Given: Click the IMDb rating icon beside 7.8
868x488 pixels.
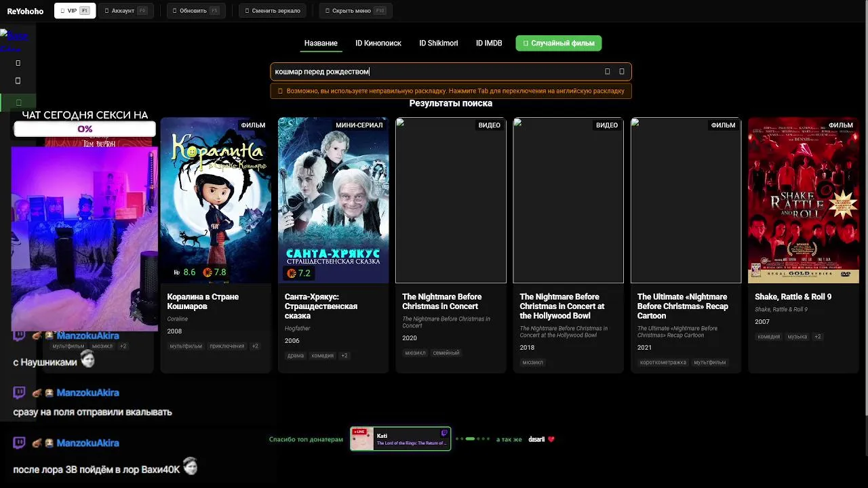Looking at the screenshot, I should point(208,272).
